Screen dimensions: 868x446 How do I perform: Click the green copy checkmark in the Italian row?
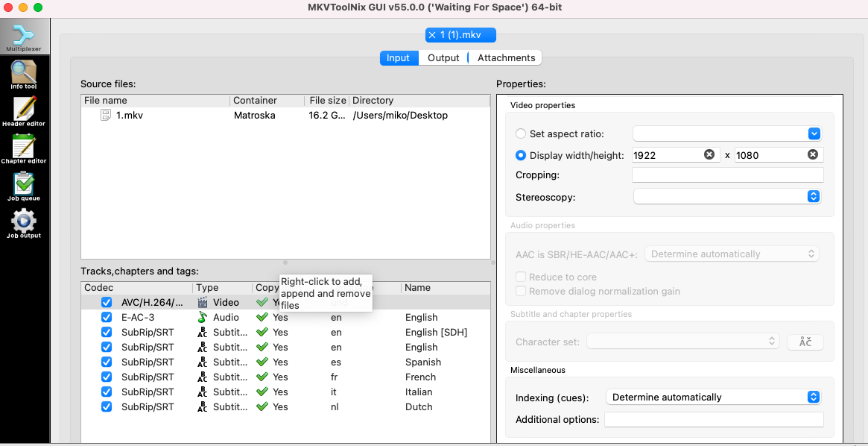pos(262,392)
